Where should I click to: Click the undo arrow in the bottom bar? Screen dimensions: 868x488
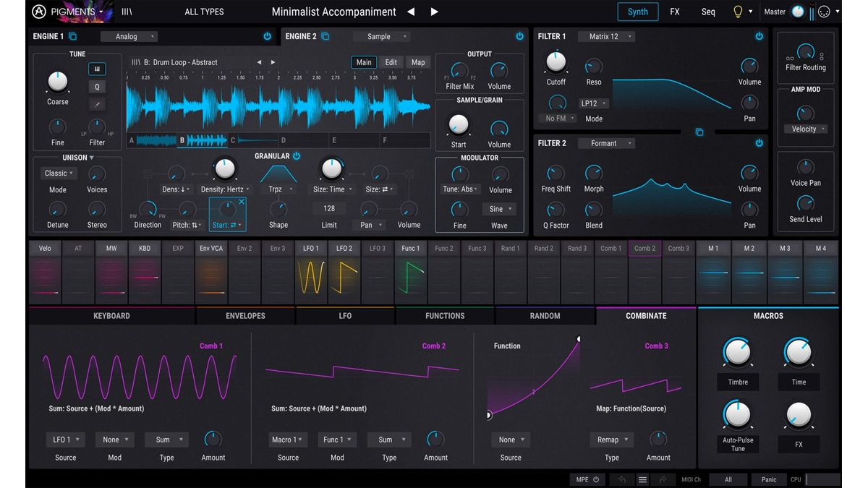tap(622, 479)
